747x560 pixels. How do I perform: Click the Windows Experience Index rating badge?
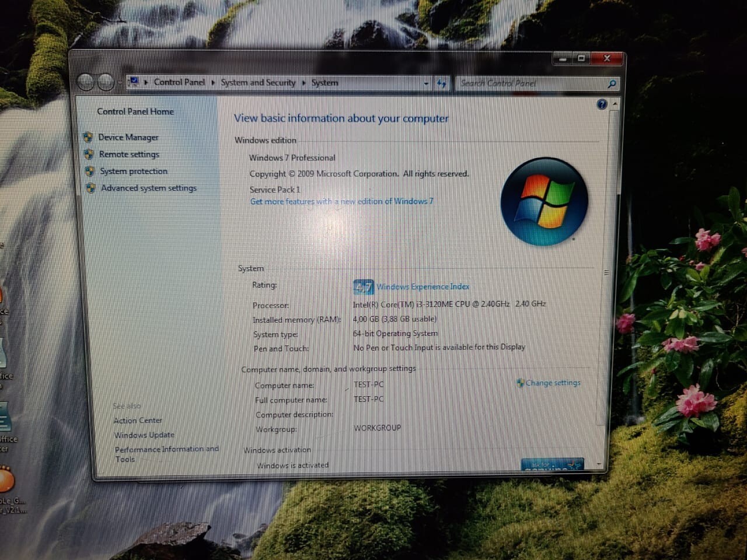363,287
